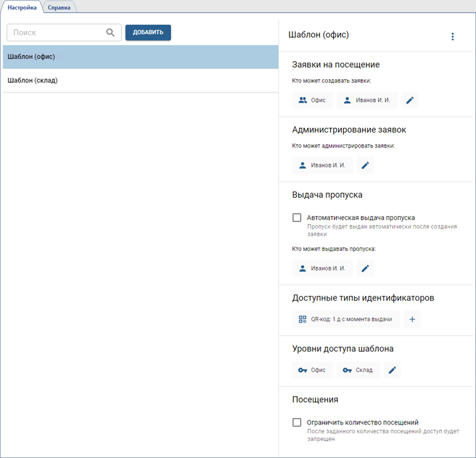Viewport: 476px width, 458px height.
Task: Click Иванов И. И. chip under pass issuance
Action: [x=322, y=269]
